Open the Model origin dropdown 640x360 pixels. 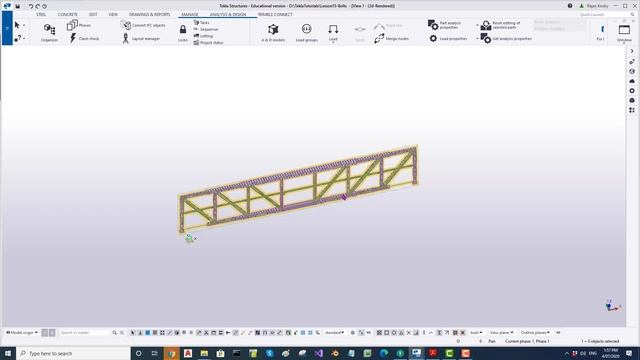coord(22,333)
